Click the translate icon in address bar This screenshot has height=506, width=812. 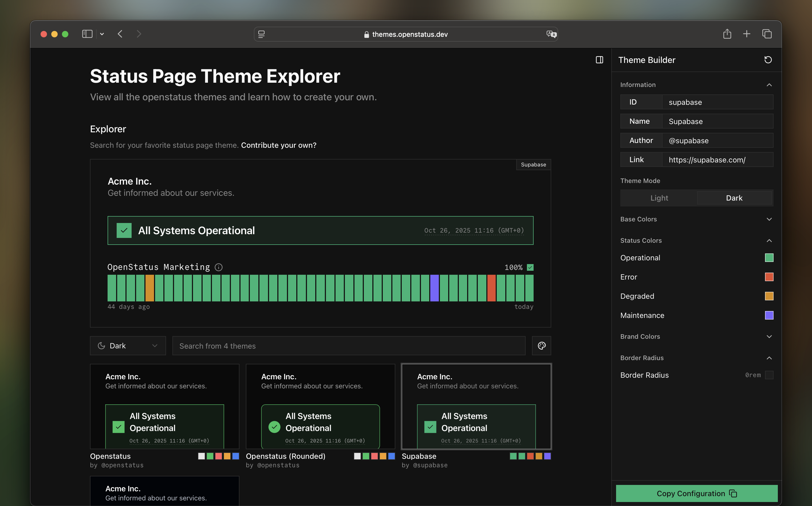click(551, 34)
